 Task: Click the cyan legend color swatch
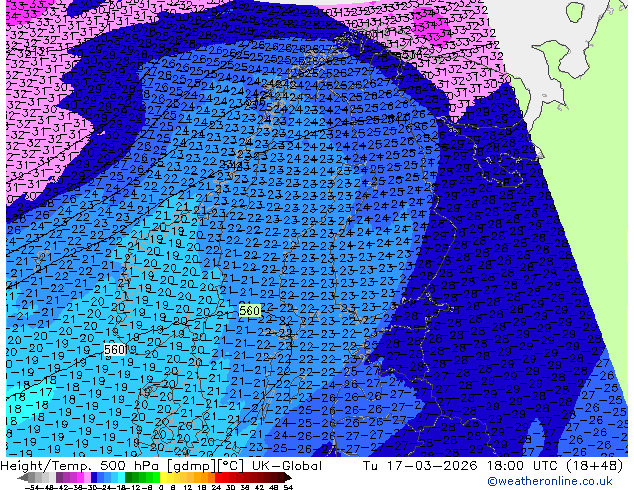click(x=121, y=477)
